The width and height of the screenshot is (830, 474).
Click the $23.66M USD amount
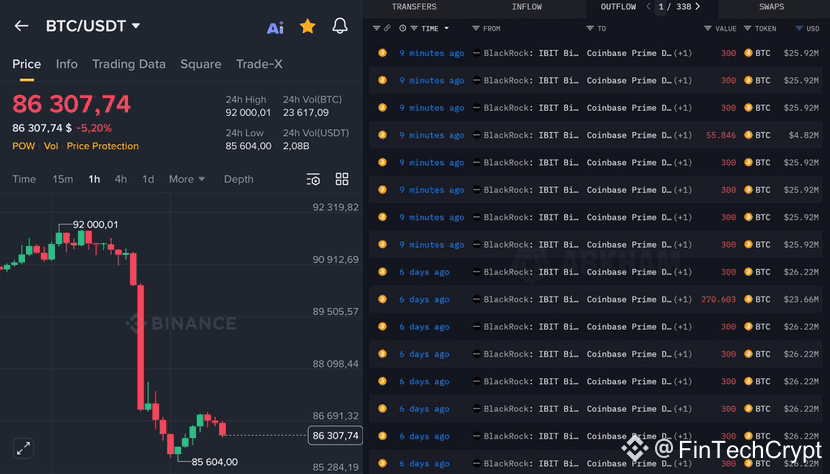pyautogui.click(x=801, y=299)
